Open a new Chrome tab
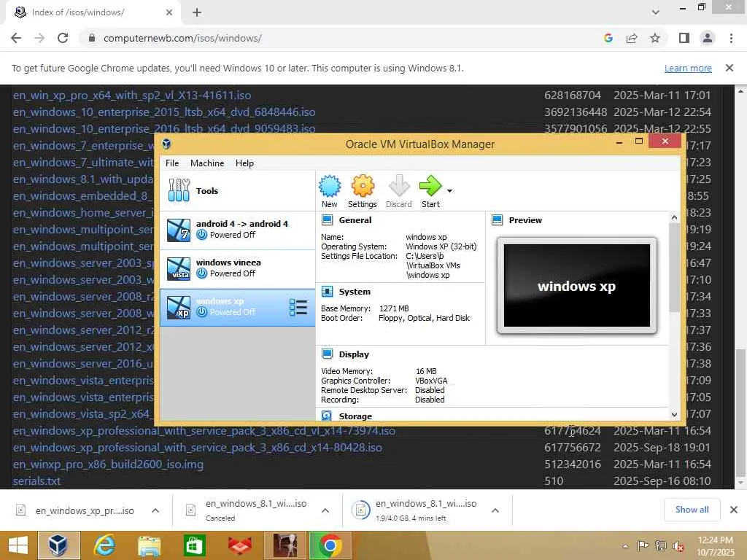Image resolution: width=747 pixels, height=560 pixels. [x=197, y=12]
